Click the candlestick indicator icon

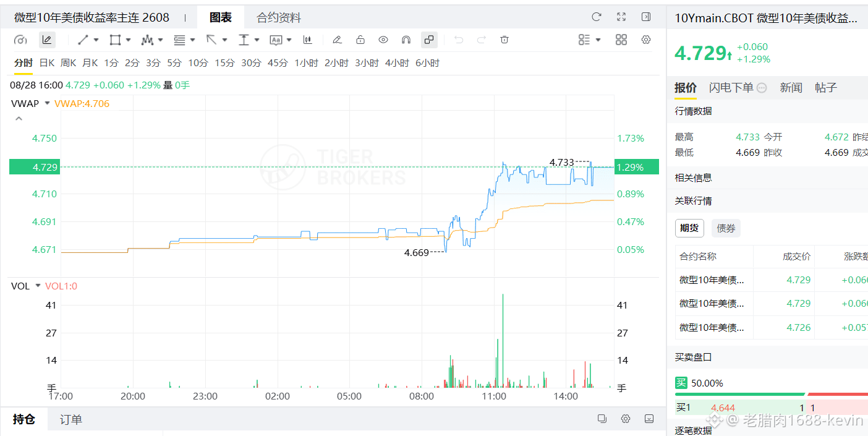tap(307, 40)
